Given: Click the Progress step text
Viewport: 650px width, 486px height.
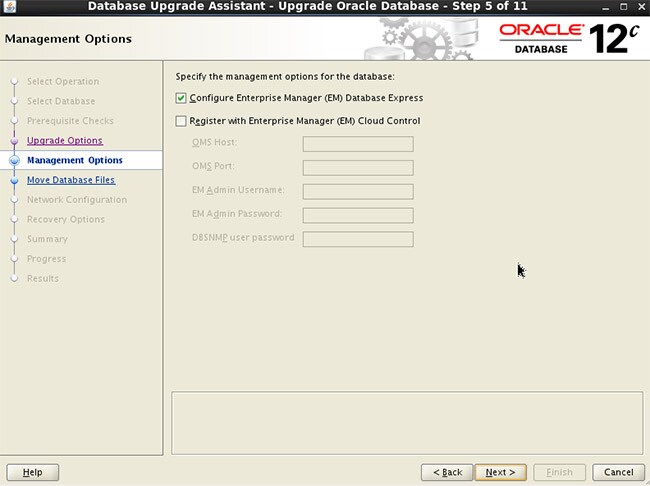Looking at the screenshot, I should pos(46,259).
